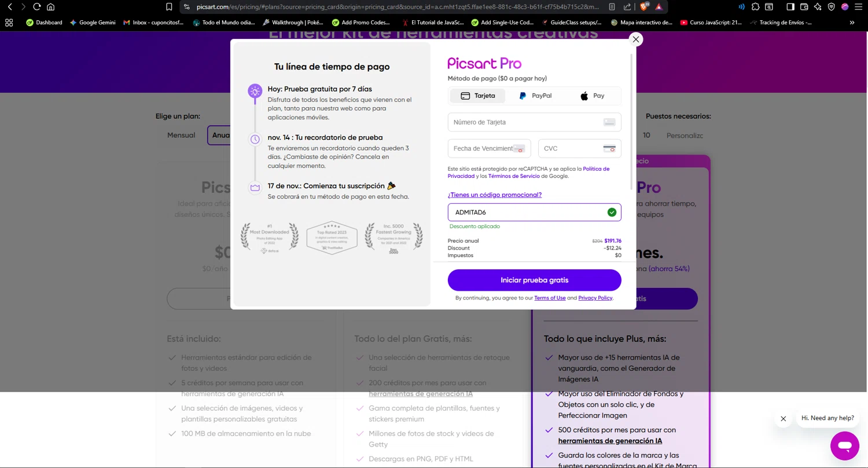Open the browser home page
The height and width of the screenshot is (468, 868).
pyautogui.click(x=51, y=7)
